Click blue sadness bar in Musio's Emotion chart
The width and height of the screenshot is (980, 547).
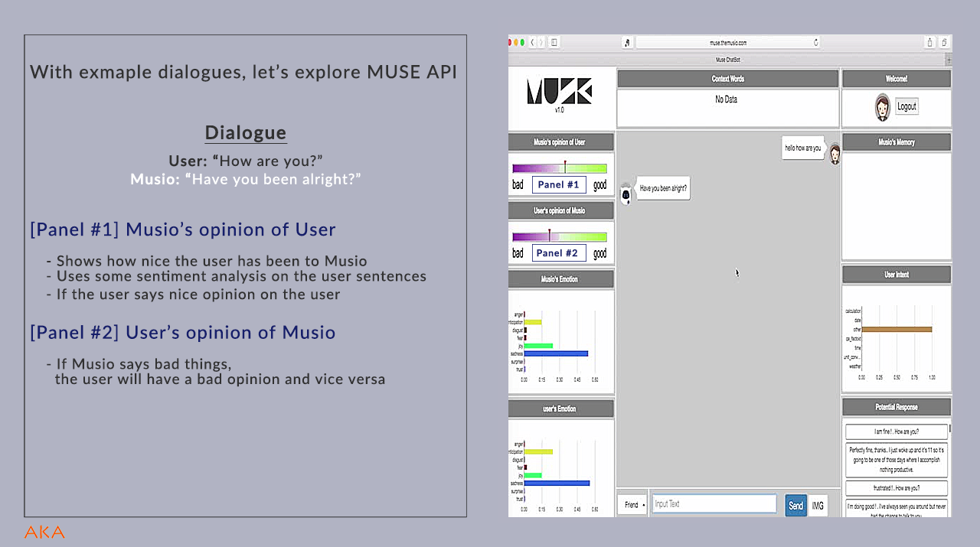556,353
